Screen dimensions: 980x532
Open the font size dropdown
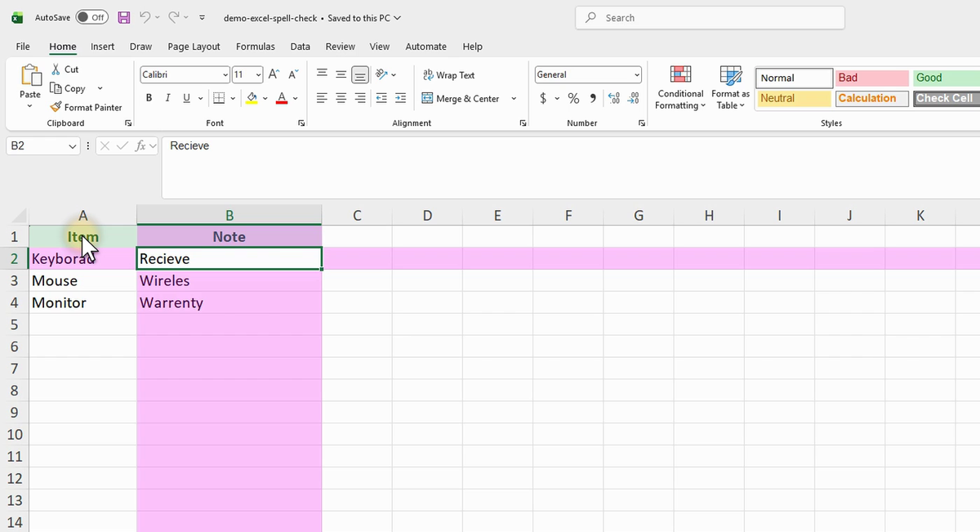pyautogui.click(x=258, y=74)
